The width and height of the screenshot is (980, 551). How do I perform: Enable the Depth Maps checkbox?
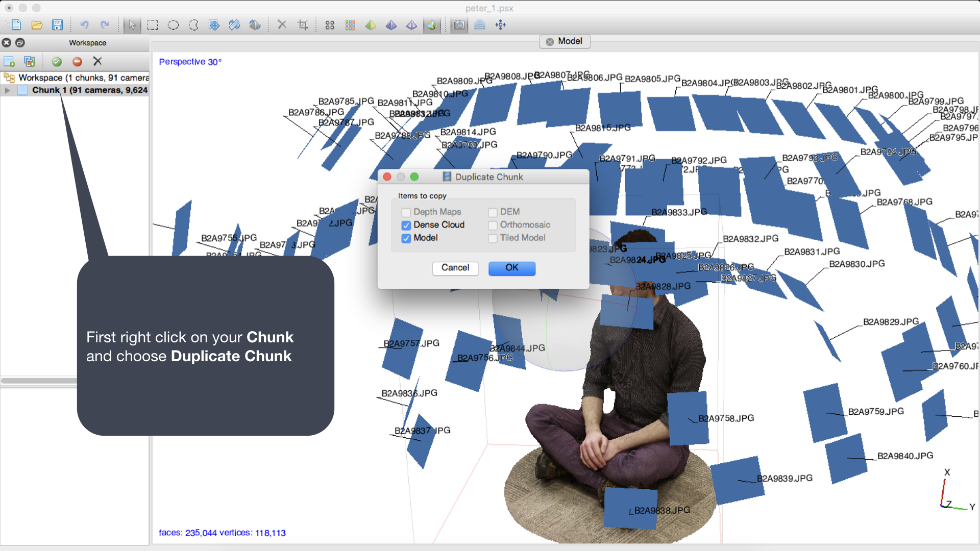[x=406, y=212]
